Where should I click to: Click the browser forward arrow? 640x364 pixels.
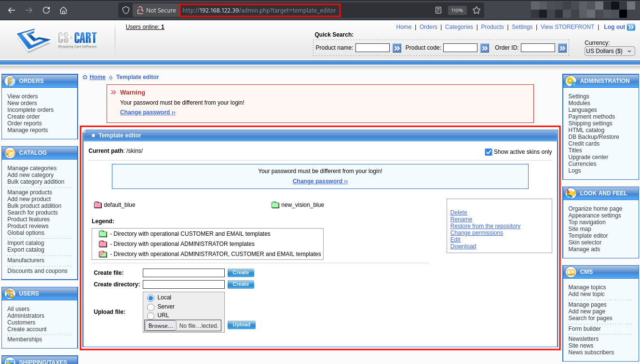pyautogui.click(x=29, y=10)
